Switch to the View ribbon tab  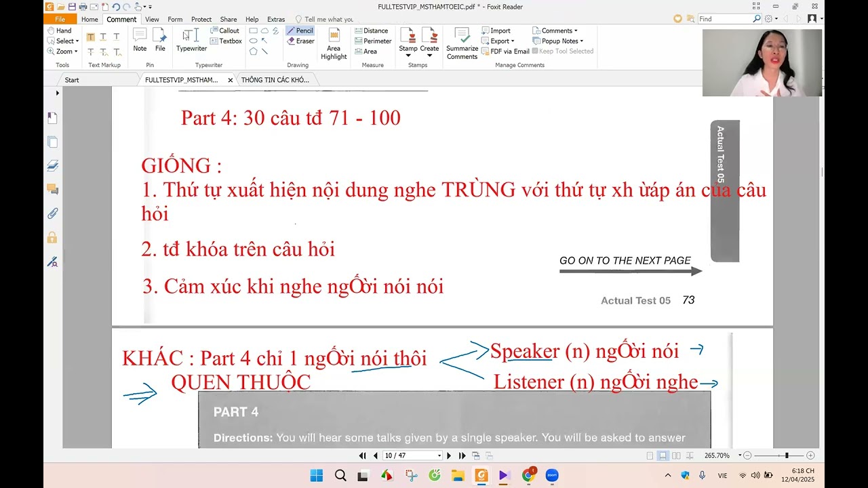(x=152, y=19)
